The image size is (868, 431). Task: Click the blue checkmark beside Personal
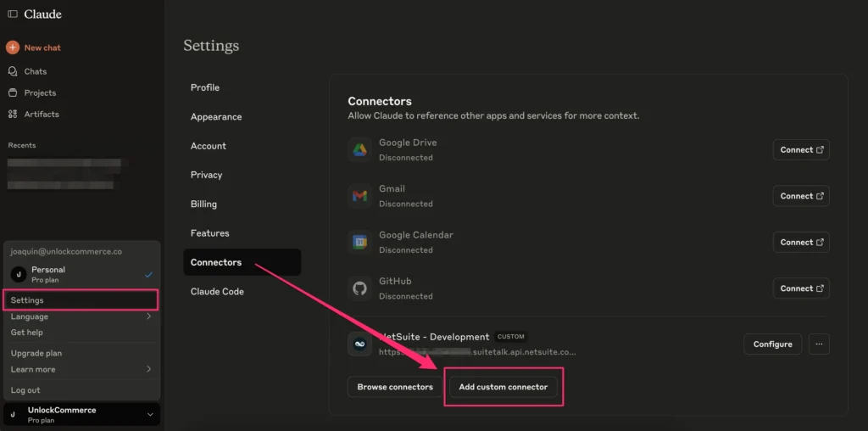pos(148,274)
